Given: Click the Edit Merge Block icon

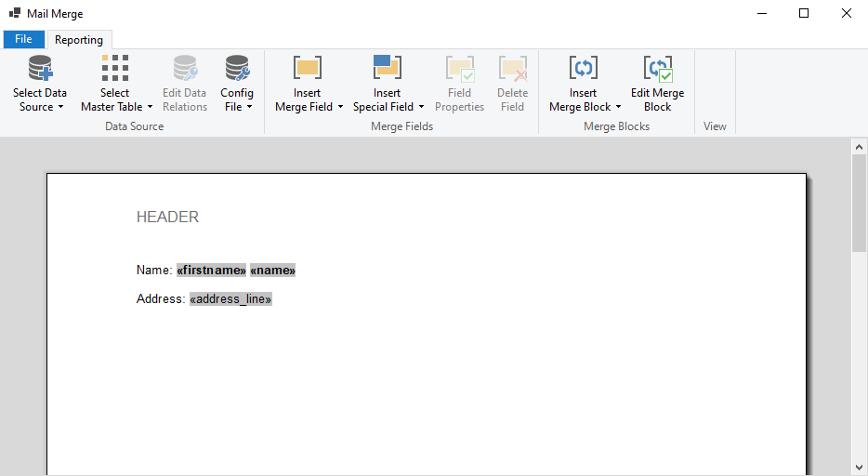Looking at the screenshot, I should [658, 68].
